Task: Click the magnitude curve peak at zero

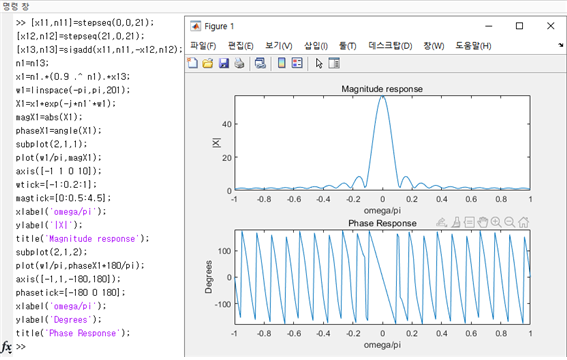Action: 382,96
